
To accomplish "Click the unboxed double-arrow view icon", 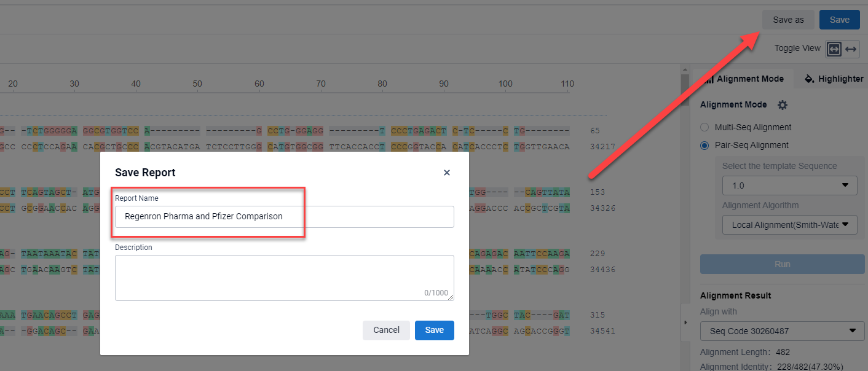I will 851,49.
